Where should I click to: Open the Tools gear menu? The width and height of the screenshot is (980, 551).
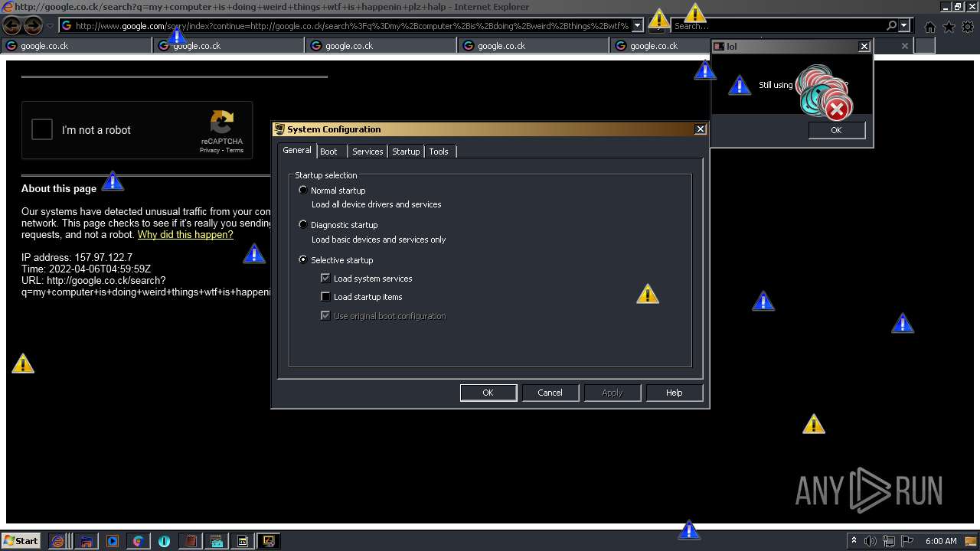pyautogui.click(x=968, y=27)
